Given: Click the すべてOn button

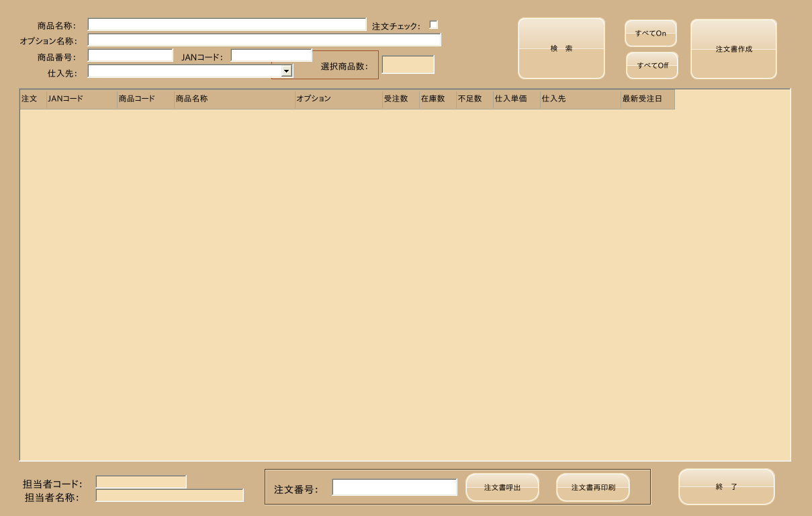Looking at the screenshot, I should (x=651, y=34).
